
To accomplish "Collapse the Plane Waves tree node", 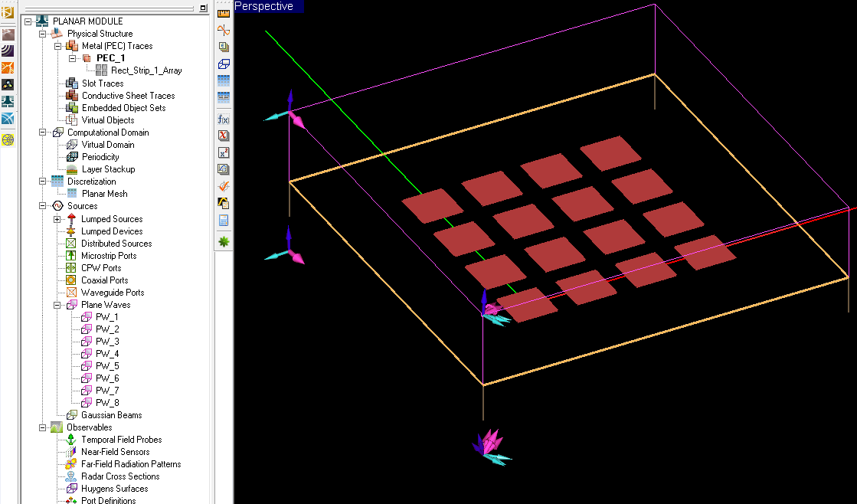I will (x=57, y=305).
